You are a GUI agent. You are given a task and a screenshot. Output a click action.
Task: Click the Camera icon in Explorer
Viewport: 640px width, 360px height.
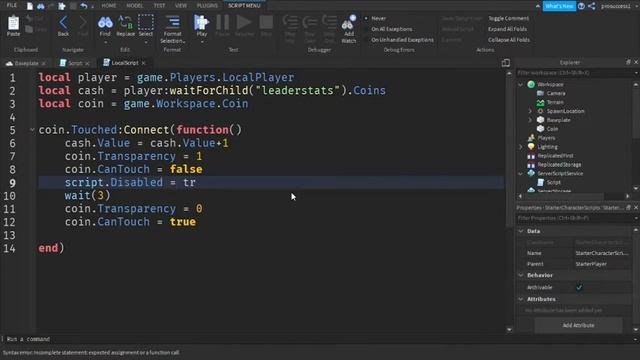540,93
